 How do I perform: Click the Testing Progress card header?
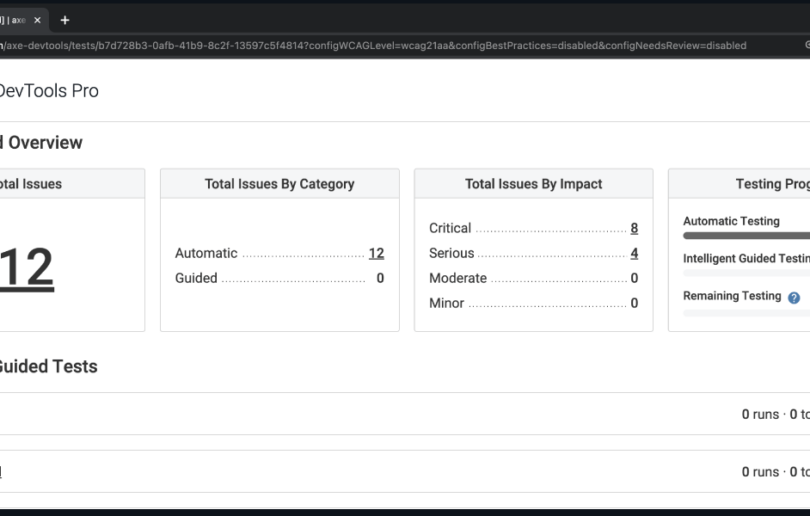(773, 184)
